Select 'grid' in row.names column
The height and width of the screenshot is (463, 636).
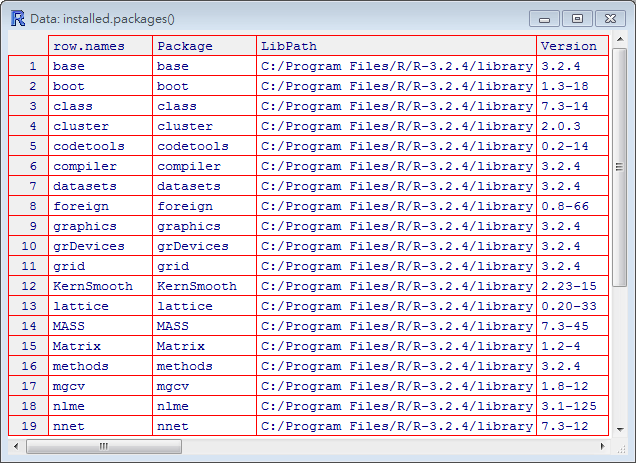(x=101, y=266)
